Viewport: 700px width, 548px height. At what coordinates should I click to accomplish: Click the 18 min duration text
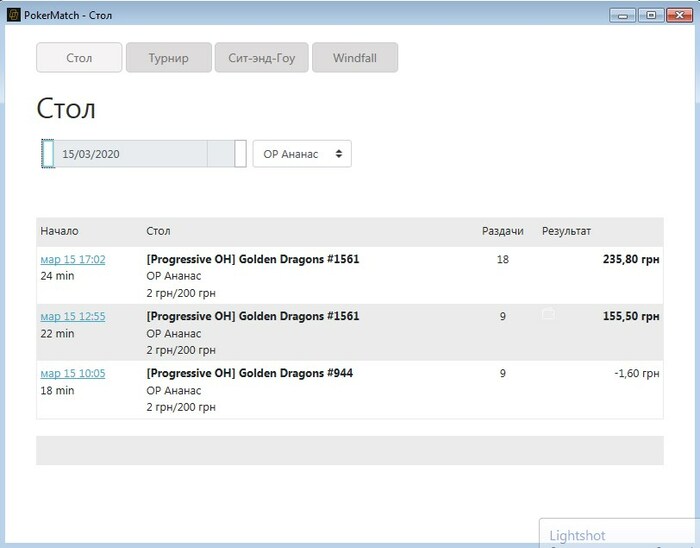pyautogui.click(x=57, y=390)
